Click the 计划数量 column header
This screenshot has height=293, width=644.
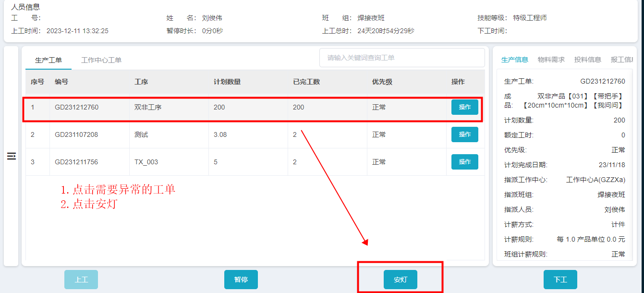227,82
